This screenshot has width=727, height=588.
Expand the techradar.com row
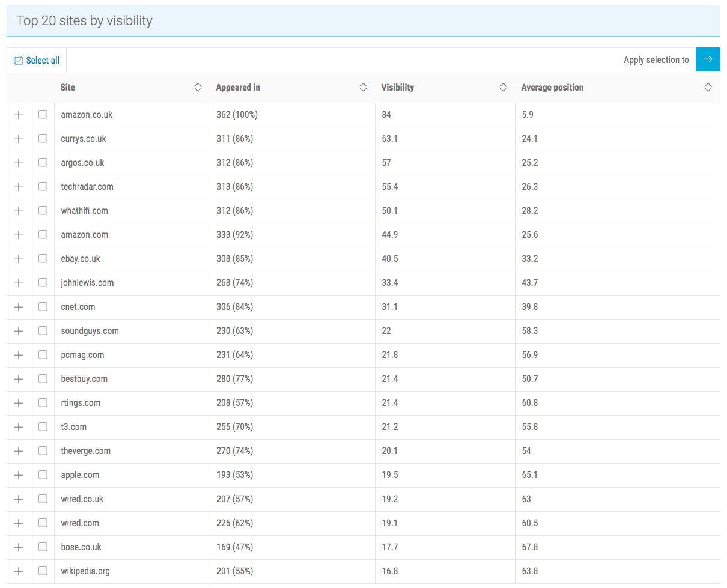coord(19,187)
